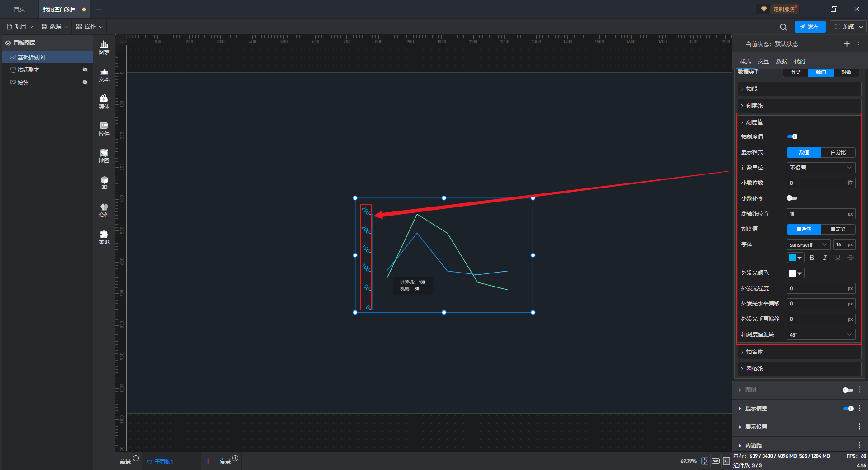Open the 控件 controls components panel
868x470 pixels.
[x=104, y=129]
